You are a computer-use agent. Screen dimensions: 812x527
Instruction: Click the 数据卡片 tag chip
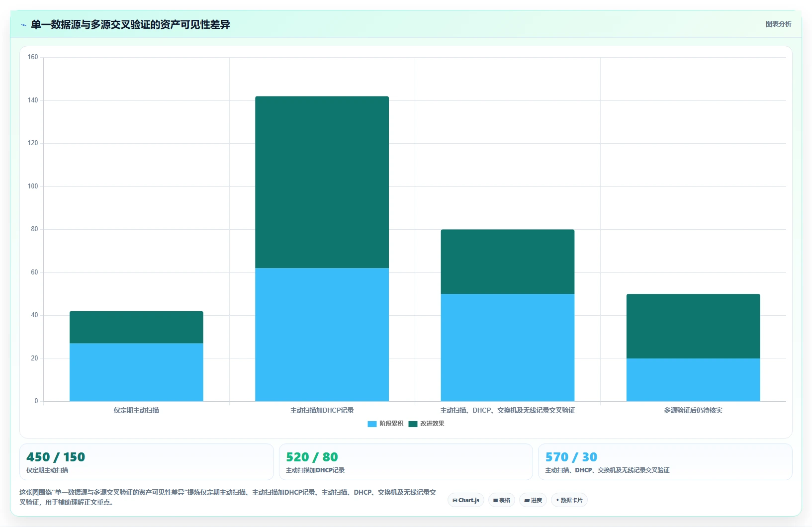(569, 500)
